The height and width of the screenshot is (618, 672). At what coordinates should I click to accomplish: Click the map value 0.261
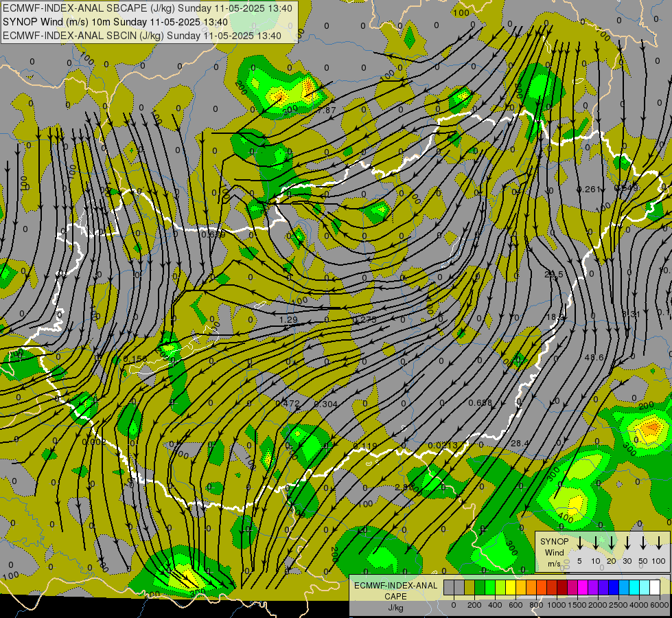click(588, 189)
